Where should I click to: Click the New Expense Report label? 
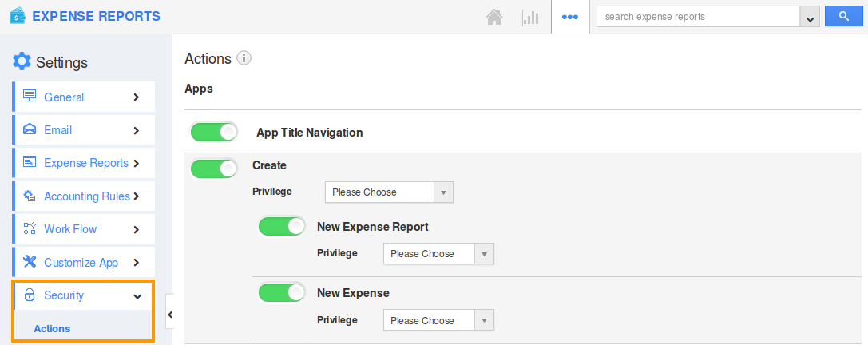373,227
